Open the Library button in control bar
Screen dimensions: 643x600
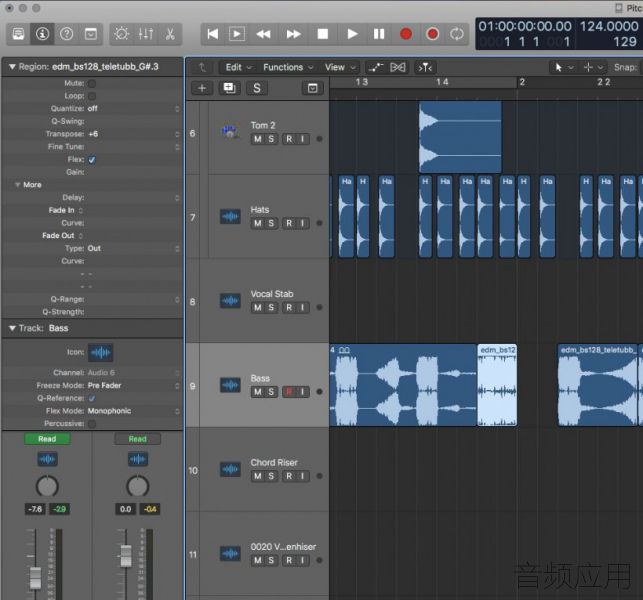click(x=18, y=34)
